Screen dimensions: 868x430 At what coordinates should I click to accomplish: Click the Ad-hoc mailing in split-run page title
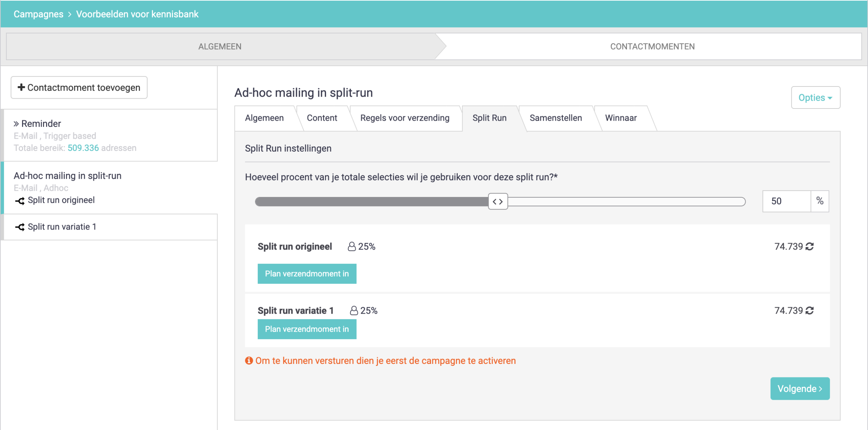(x=303, y=93)
